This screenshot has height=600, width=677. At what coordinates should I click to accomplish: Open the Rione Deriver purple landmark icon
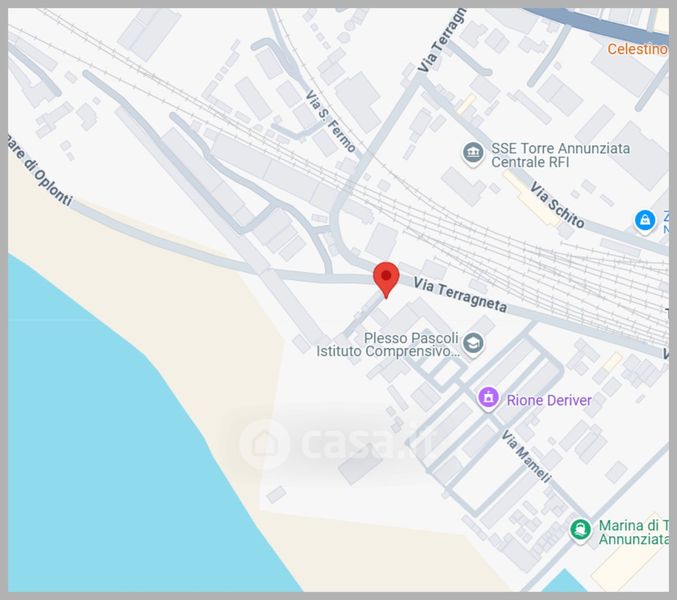tap(488, 398)
